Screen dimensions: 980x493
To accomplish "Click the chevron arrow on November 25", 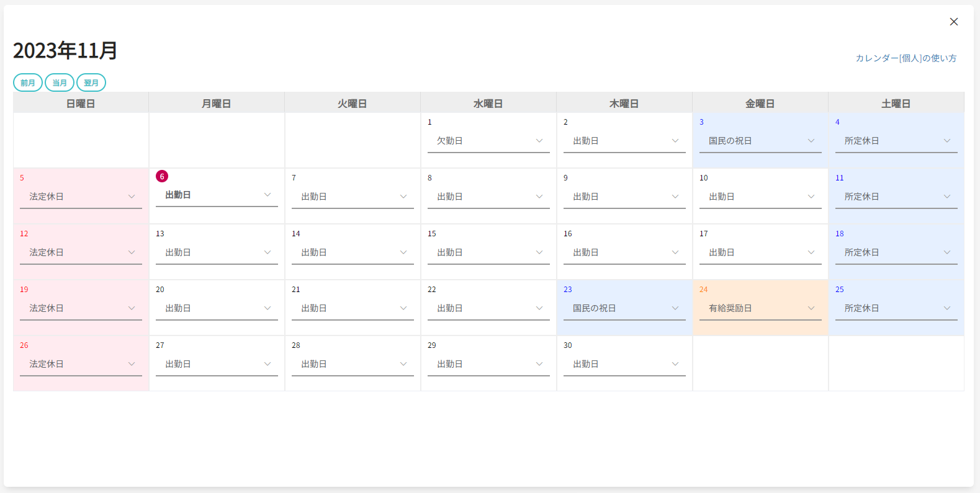I will (x=947, y=308).
